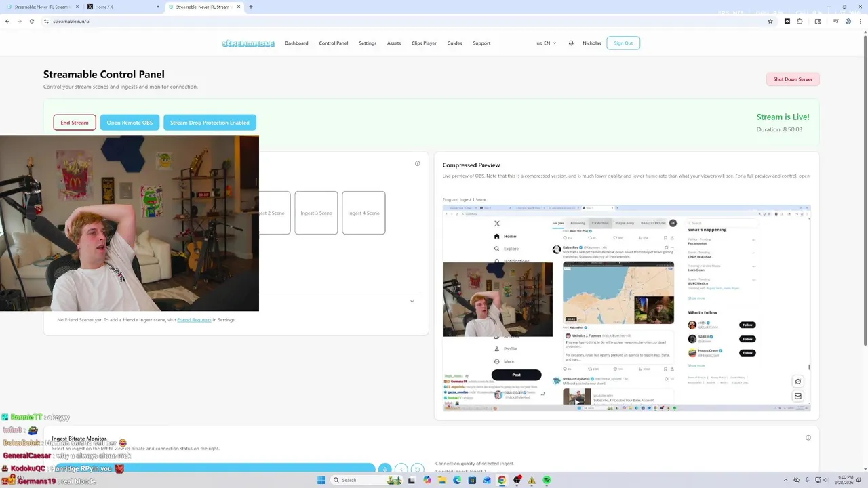Open Google Chrome from the taskbar
The image size is (868, 488).
pyautogui.click(x=502, y=480)
